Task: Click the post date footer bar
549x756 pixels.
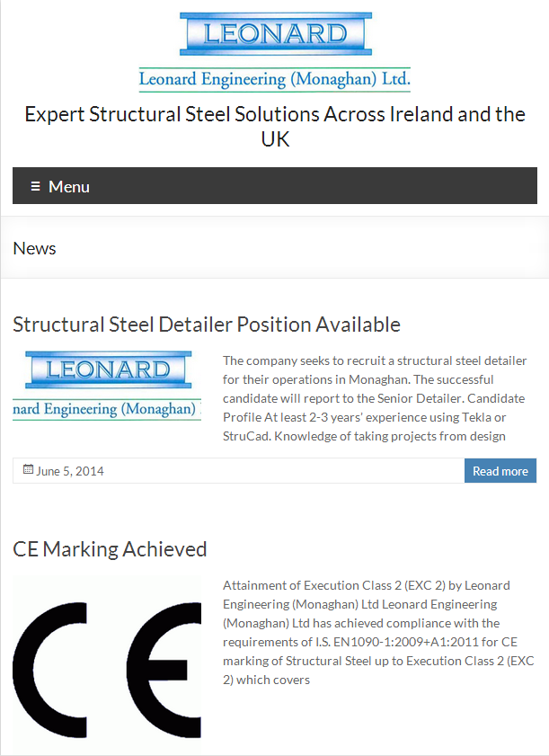Action: click(x=239, y=470)
